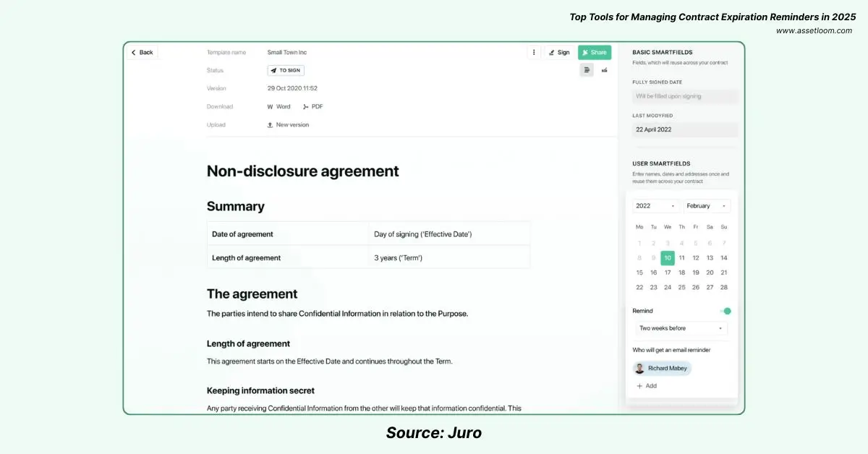Pick February 28 in the calendar
This screenshot has height=454, width=868.
click(724, 287)
